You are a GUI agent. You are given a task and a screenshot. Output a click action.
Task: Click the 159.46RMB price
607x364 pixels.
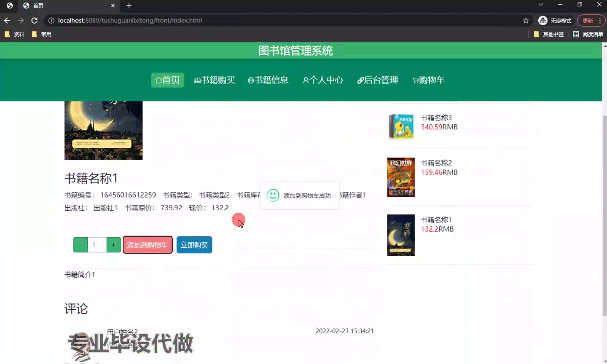point(439,172)
